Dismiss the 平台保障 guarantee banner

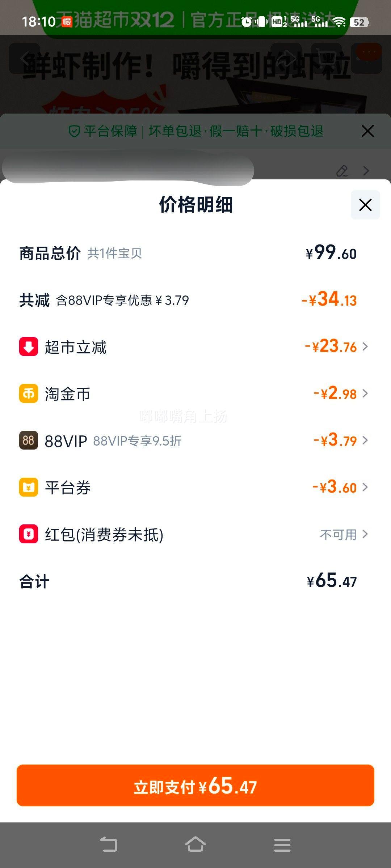coord(367,131)
